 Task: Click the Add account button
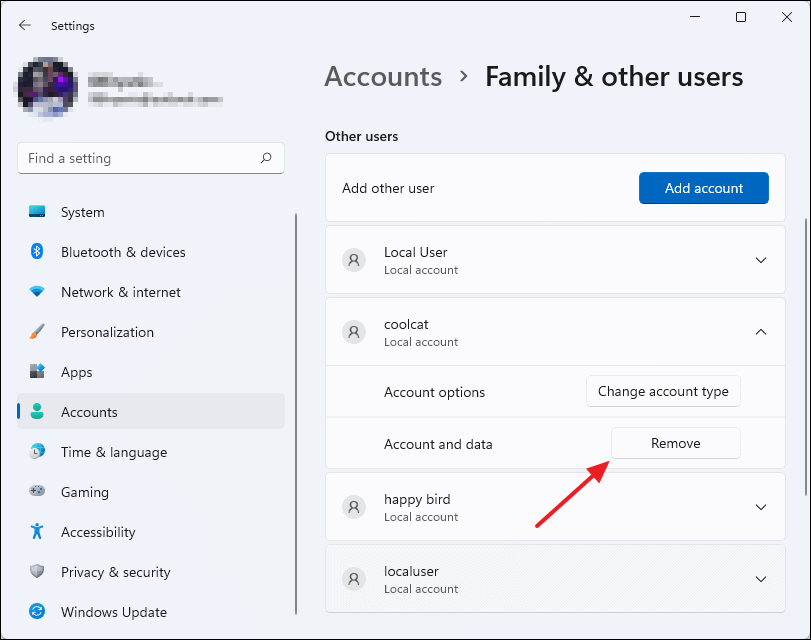click(703, 187)
